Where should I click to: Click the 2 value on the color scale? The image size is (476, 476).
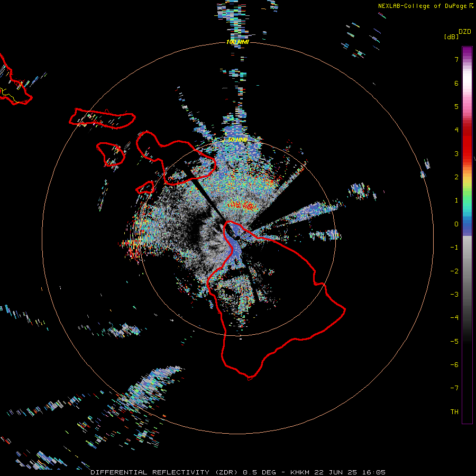coord(456,177)
